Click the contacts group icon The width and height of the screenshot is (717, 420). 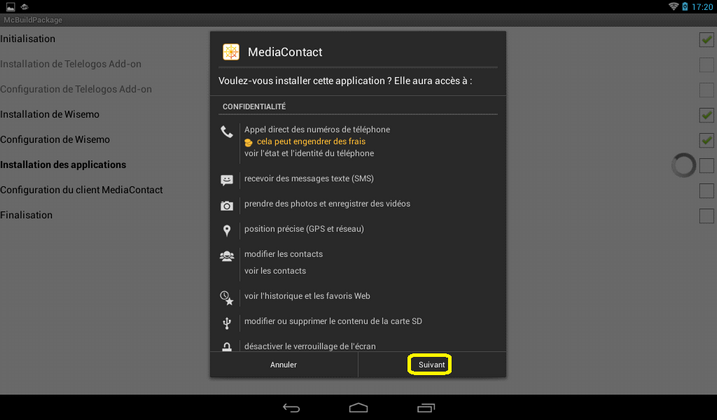tap(227, 256)
